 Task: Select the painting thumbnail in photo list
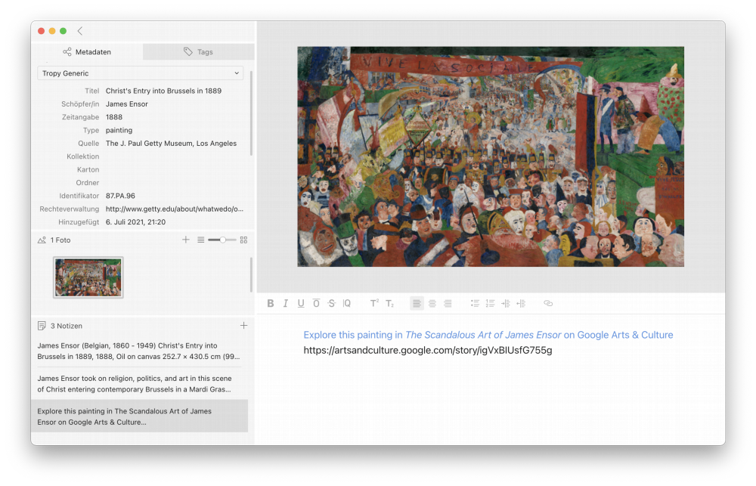tap(88, 277)
